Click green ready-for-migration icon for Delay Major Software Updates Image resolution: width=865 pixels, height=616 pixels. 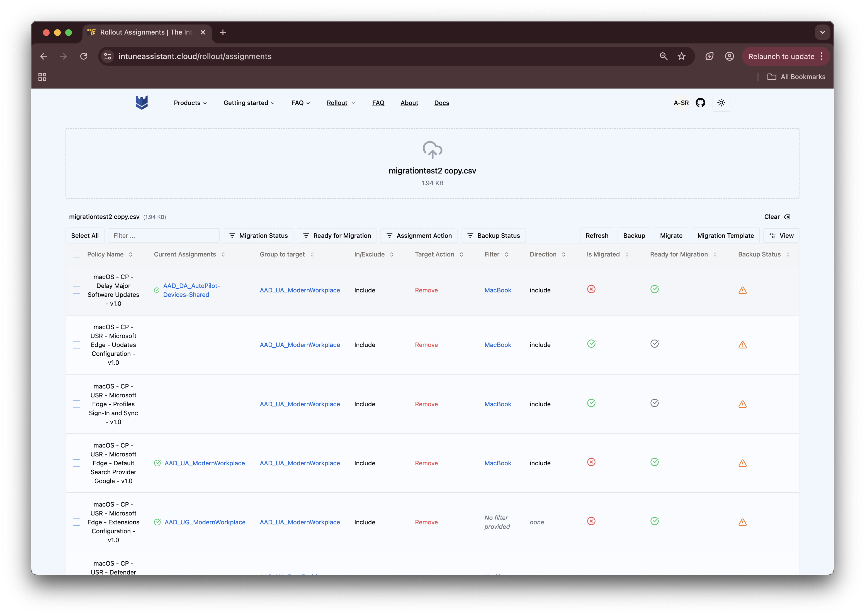(x=655, y=289)
